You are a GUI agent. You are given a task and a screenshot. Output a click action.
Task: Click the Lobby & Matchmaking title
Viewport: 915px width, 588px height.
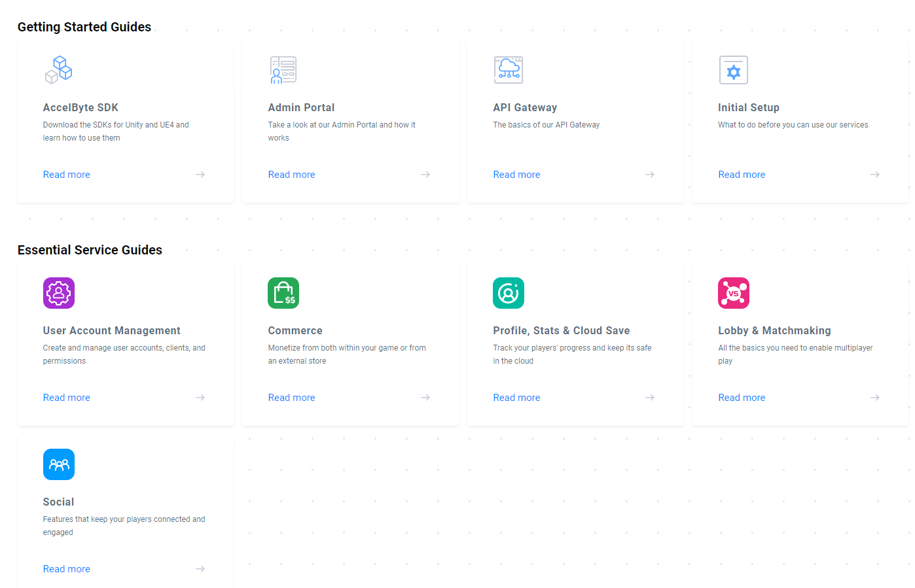pyautogui.click(x=774, y=331)
